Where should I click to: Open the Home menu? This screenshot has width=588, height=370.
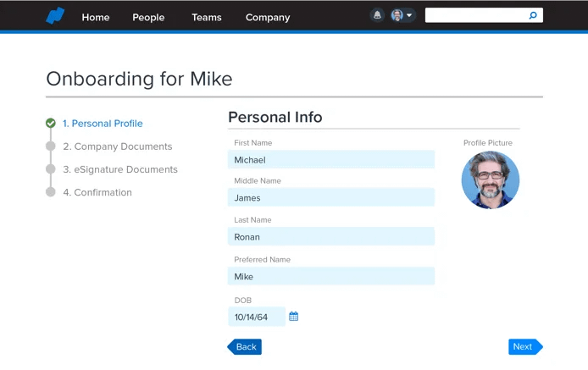[x=96, y=17]
